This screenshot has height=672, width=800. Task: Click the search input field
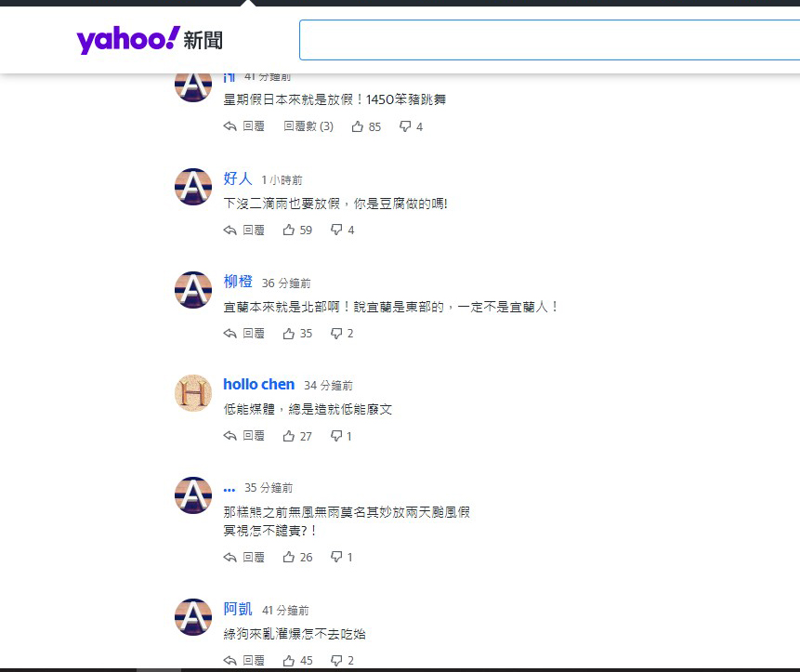(x=548, y=40)
